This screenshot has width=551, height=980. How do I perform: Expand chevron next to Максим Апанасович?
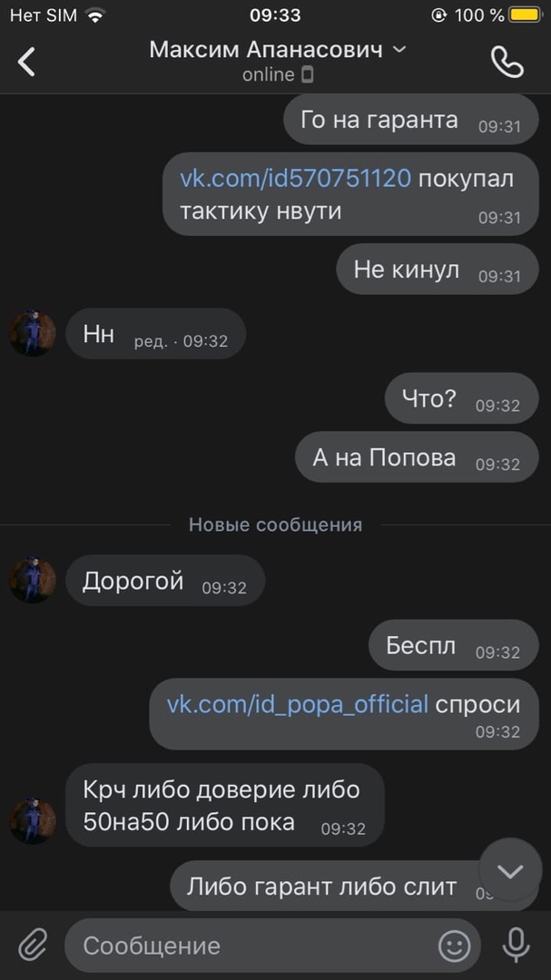pyautogui.click(x=399, y=50)
